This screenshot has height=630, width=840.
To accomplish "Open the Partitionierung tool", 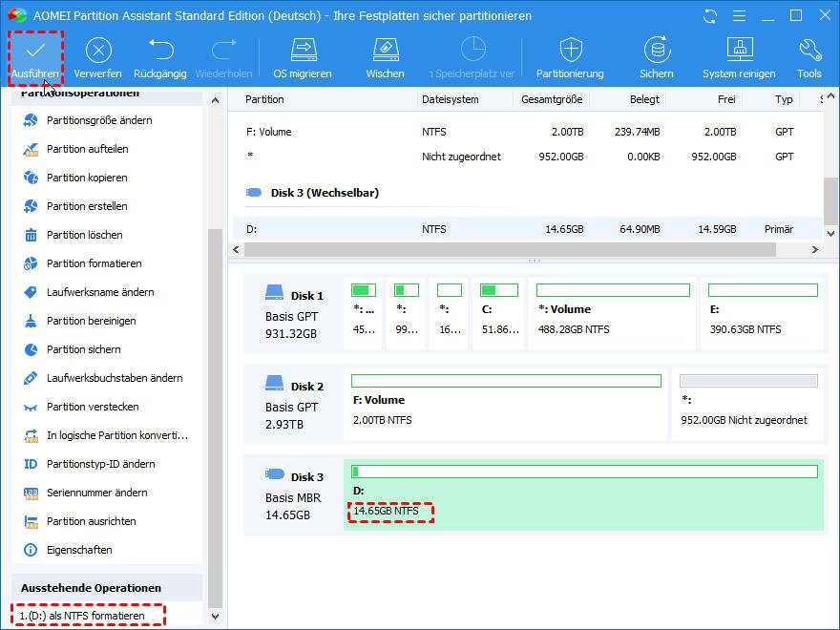I will coord(570,51).
